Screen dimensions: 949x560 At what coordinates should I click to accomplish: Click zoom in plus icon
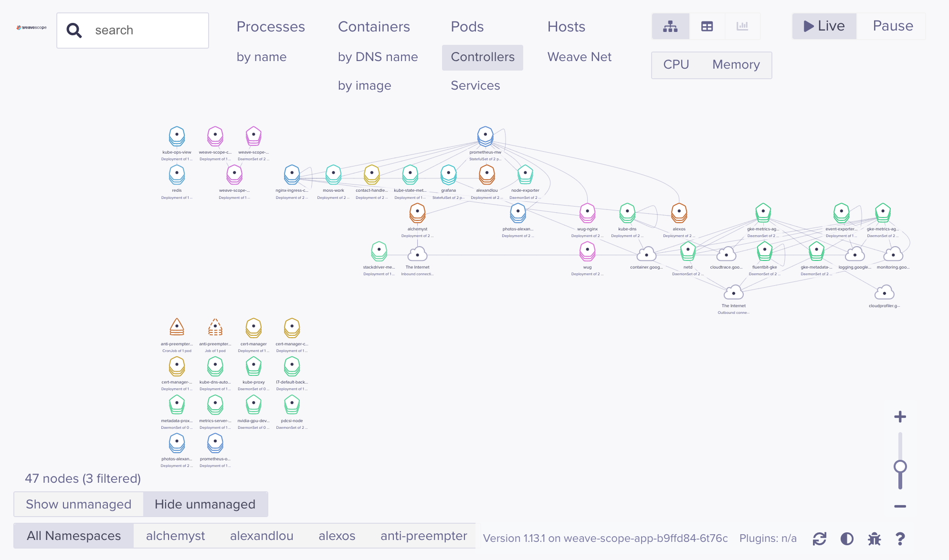point(900,417)
